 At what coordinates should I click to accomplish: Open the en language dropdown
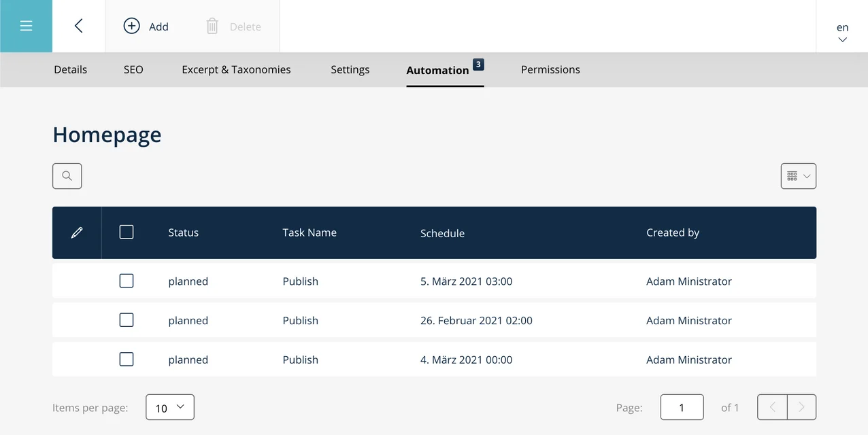[842, 32]
